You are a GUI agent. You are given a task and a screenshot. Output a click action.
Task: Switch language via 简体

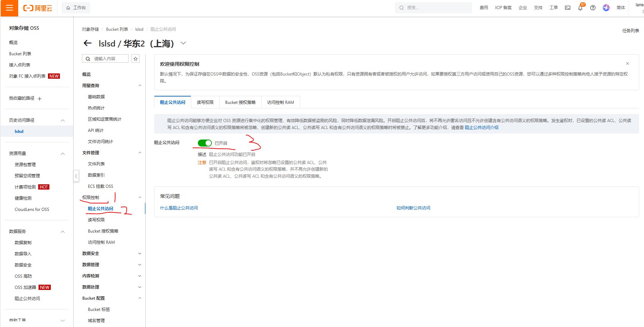tap(621, 8)
